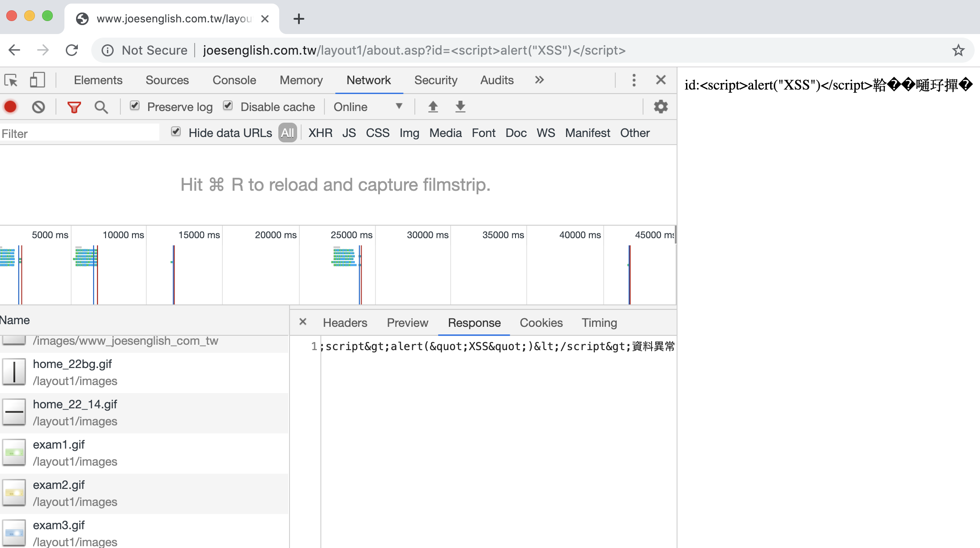Open the Audits tab
980x548 pixels.
click(x=497, y=80)
